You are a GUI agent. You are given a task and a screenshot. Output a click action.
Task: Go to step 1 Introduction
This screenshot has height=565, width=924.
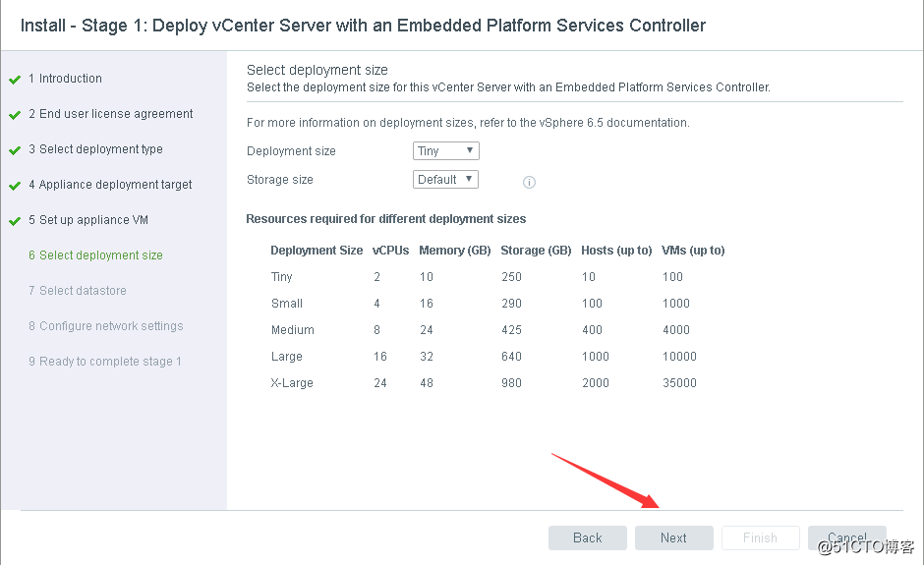coord(65,79)
